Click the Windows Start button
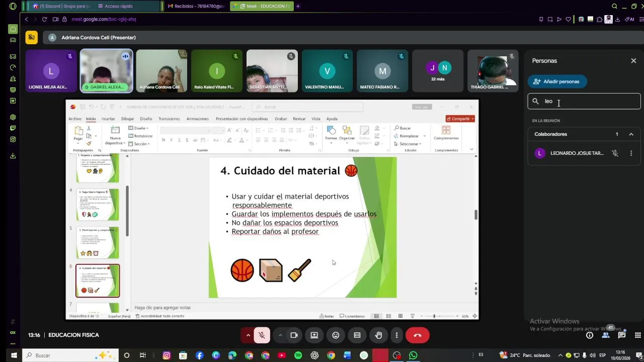Viewport: 644px width, 362px height. pyautogui.click(x=14, y=355)
